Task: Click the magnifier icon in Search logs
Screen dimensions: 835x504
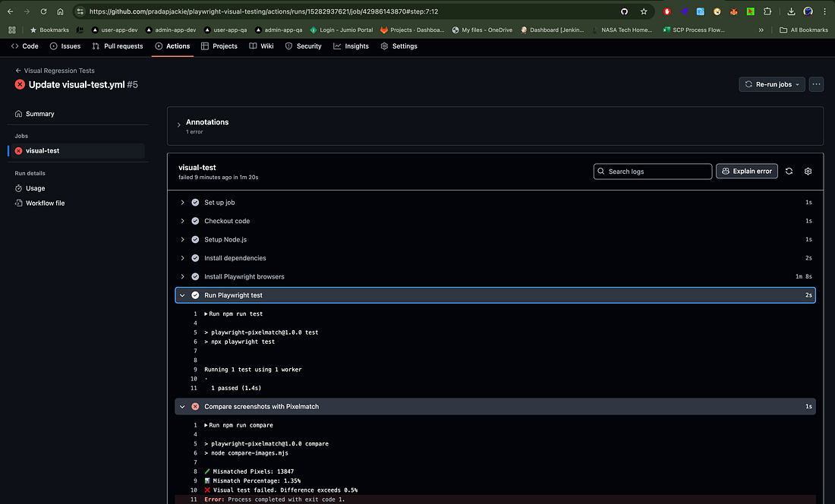Action: 600,172
